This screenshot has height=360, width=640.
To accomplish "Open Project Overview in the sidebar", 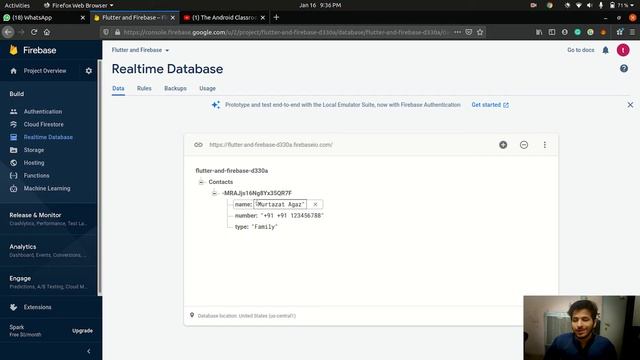I will point(44,71).
